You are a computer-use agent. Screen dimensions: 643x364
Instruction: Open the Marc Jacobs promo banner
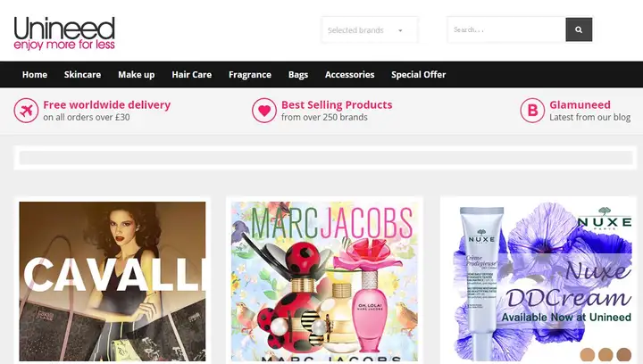[324, 281]
